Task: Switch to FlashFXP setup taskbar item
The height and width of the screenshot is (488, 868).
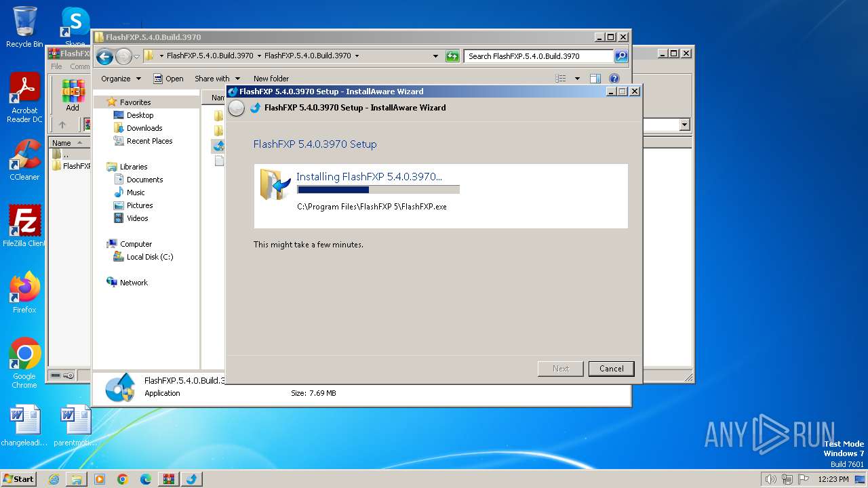Action: tap(191, 479)
